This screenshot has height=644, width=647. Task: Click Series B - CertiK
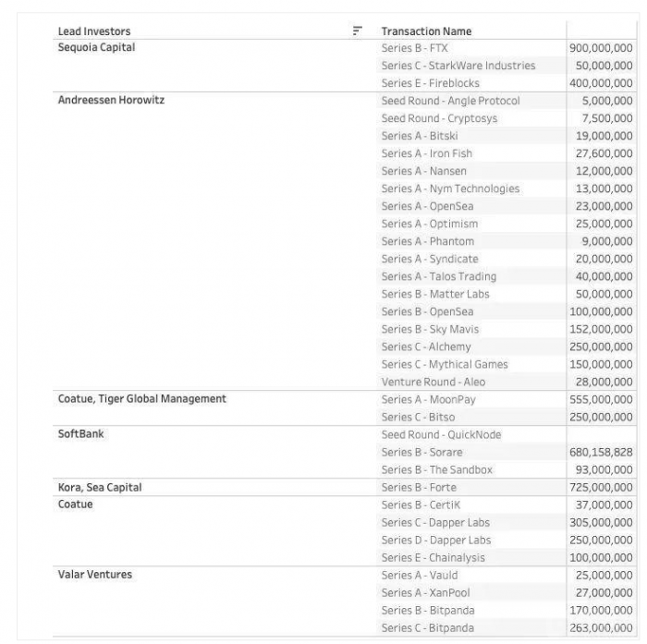point(421,505)
